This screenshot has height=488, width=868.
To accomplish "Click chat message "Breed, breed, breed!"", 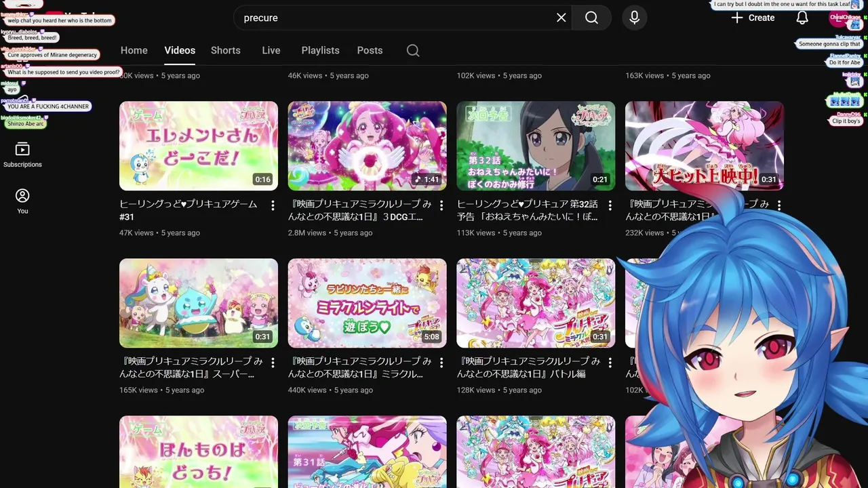I will click(32, 38).
